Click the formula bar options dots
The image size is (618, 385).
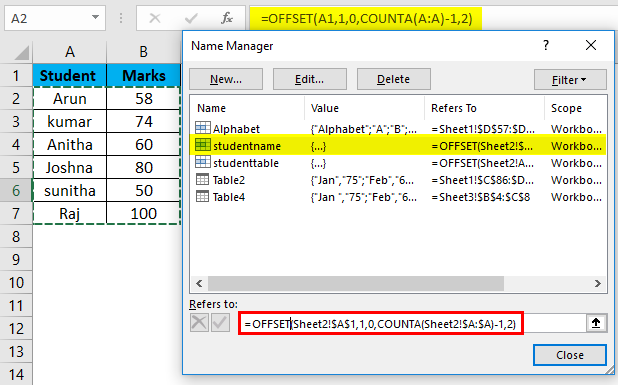point(121,18)
